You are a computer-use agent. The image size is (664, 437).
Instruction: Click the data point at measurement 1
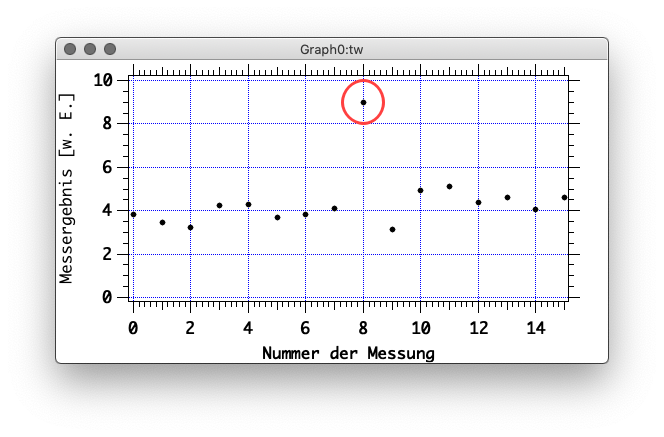click(x=162, y=223)
